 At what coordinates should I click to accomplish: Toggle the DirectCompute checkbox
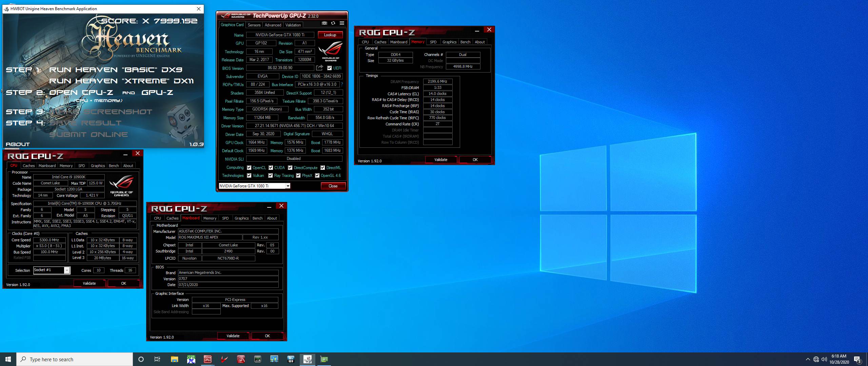(x=290, y=167)
